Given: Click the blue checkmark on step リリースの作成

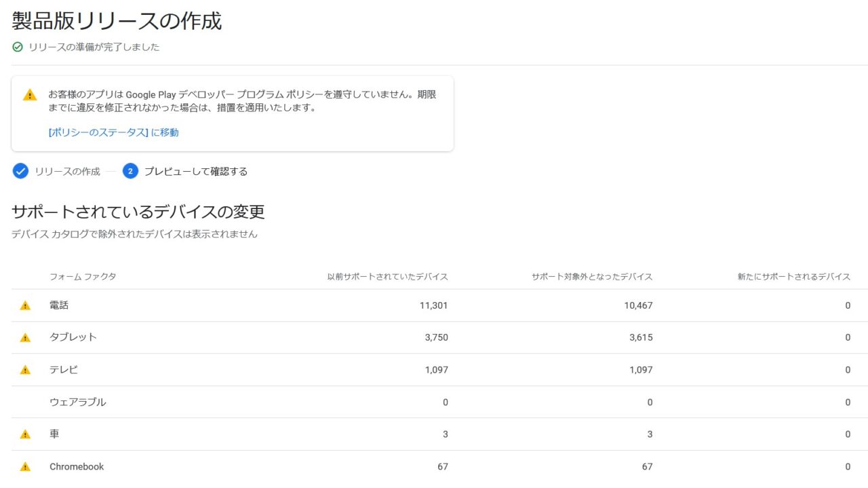Looking at the screenshot, I should pyautogui.click(x=20, y=171).
